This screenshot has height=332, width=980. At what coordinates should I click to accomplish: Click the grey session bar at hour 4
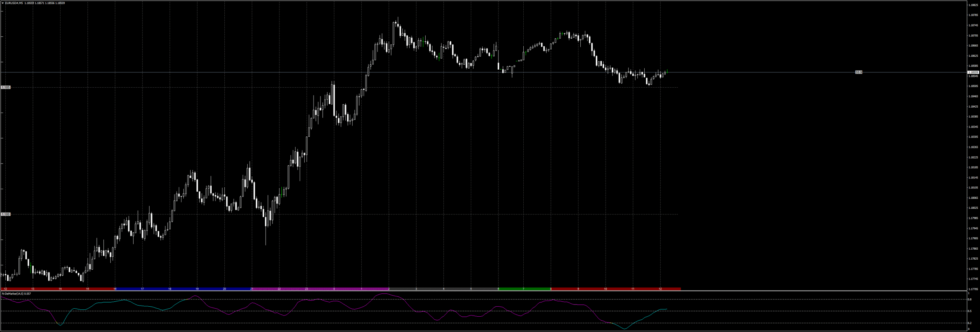click(443, 289)
